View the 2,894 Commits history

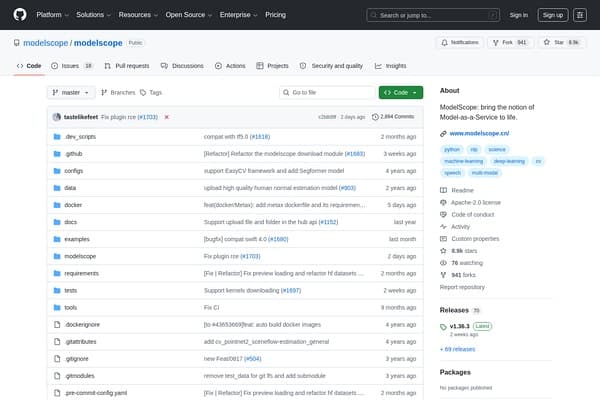[393, 117]
